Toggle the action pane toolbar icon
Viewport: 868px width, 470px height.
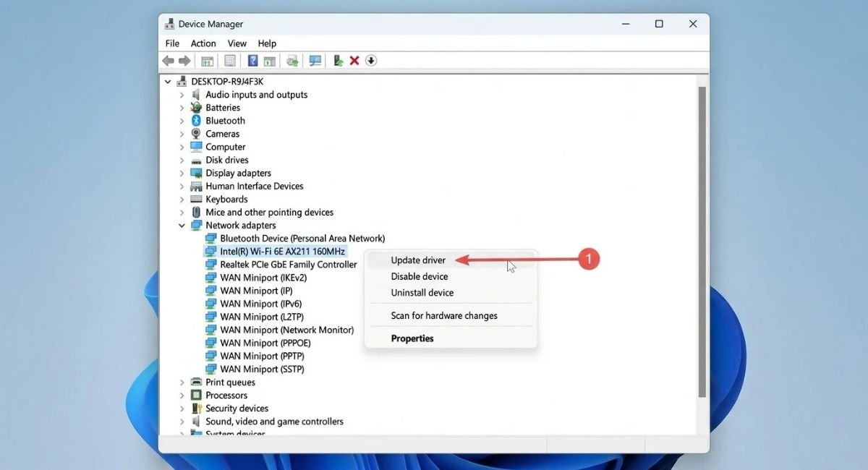[269, 61]
